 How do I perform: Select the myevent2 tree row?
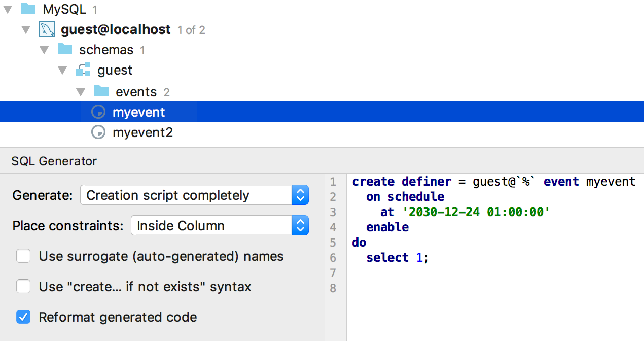[322, 132]
